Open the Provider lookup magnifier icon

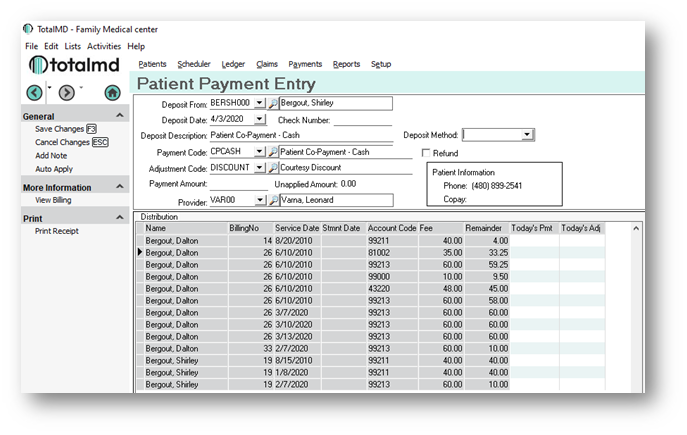pyautogui.click(x=273, y=200)
